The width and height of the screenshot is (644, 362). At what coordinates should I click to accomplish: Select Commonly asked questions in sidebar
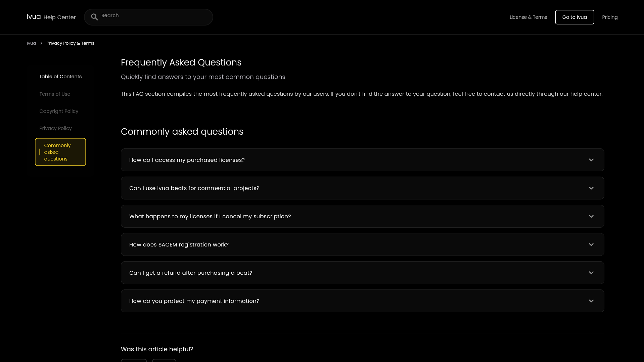[60, 152]
